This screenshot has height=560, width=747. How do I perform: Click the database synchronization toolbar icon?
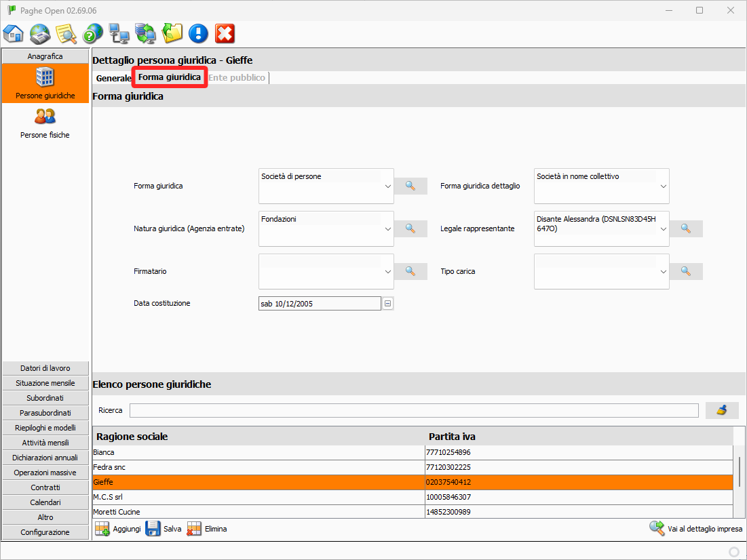point(146,33)
